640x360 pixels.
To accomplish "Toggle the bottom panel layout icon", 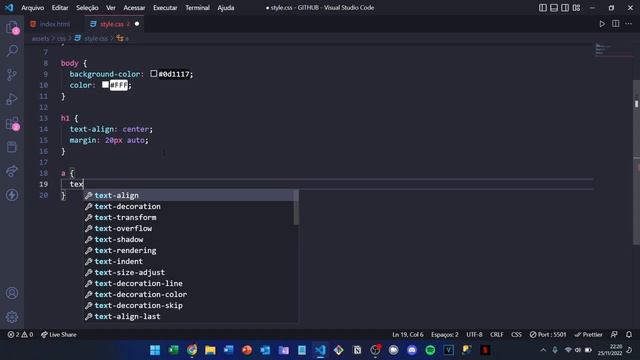I will 554,8.
